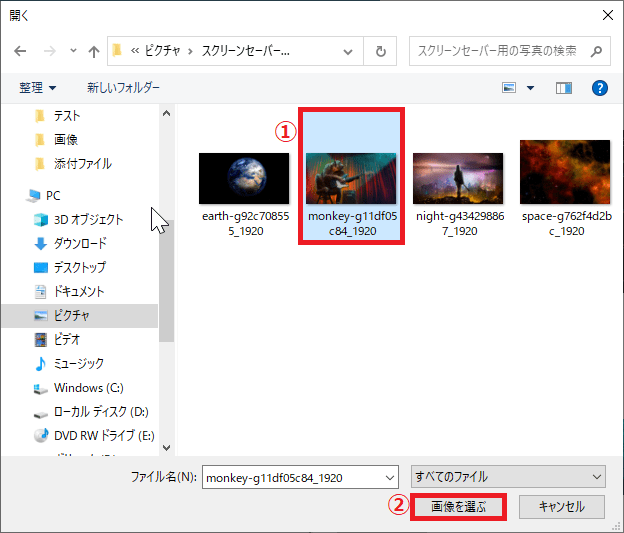
Task: Open ミュージック in the sidebar
Action: [x=79, y=363]
